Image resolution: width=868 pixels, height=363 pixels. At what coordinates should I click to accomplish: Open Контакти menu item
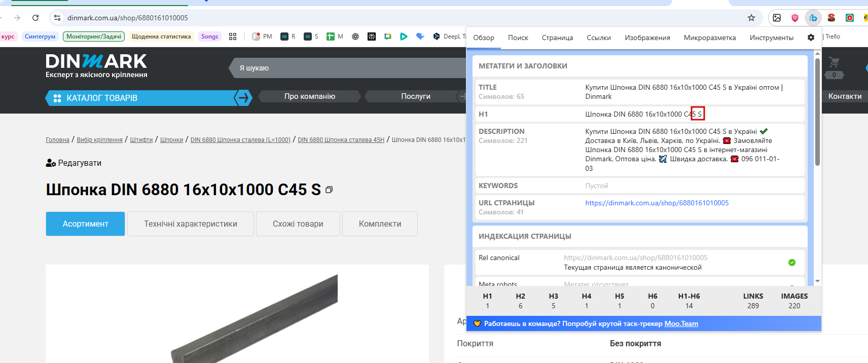point(845,96)
